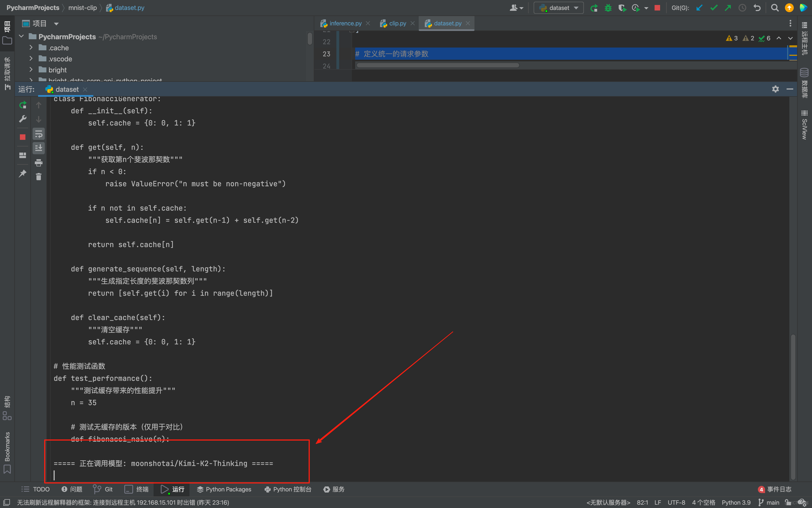This screenshot has height=508, width=812.
Task: Toggle scroll to end of output
Action: [x=39, y=148]
